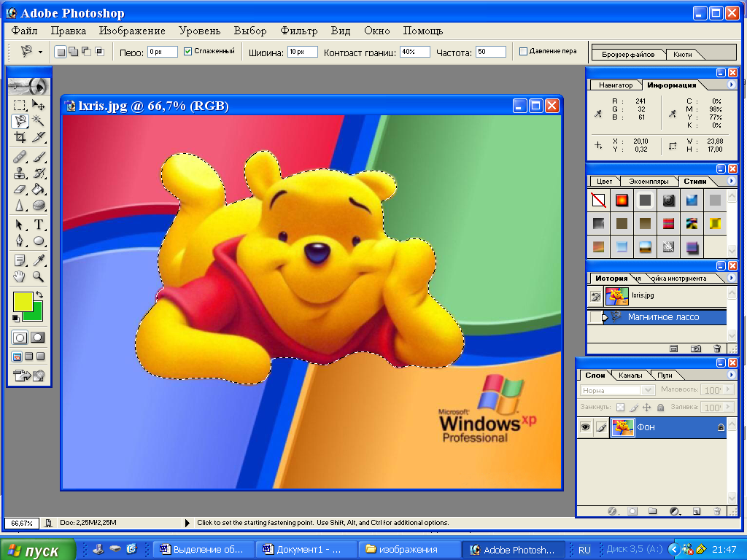Screen dimensions: 747x560
Task: Open Матовость opacity slider arrow
Action: point(727,390)
